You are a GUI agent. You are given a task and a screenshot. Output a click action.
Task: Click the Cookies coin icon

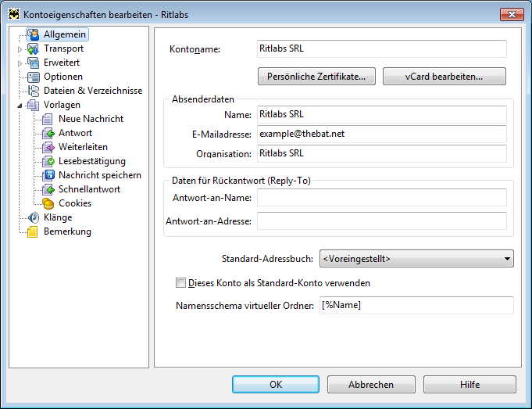[x=48, y=203]
